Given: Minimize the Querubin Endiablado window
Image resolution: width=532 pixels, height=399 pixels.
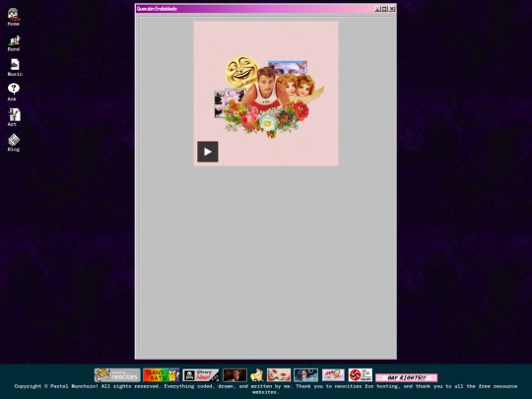Looking at the screenshot, I should coord(377,9).
